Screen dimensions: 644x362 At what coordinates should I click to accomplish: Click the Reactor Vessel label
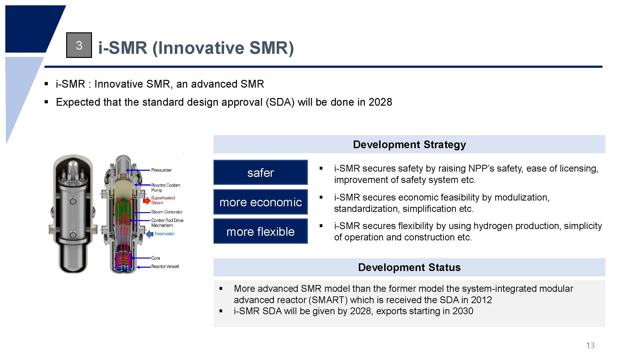point(165,267)
